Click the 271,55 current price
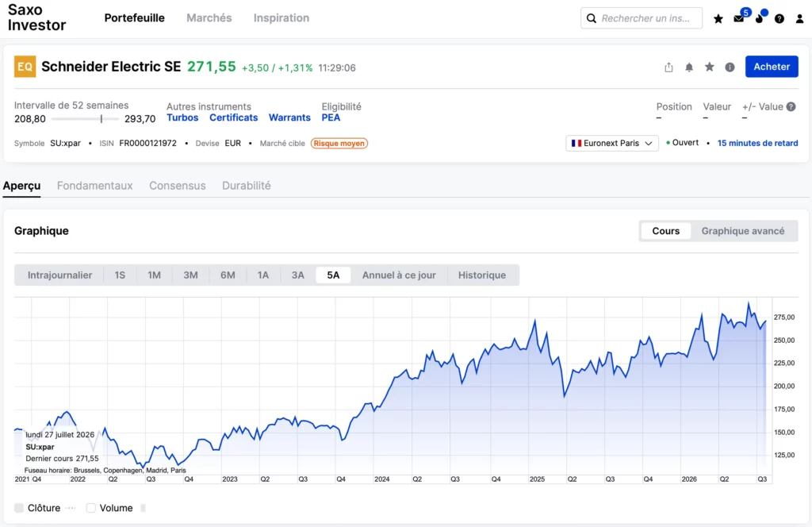Viewport: 812px width, 527px height. 211,67
